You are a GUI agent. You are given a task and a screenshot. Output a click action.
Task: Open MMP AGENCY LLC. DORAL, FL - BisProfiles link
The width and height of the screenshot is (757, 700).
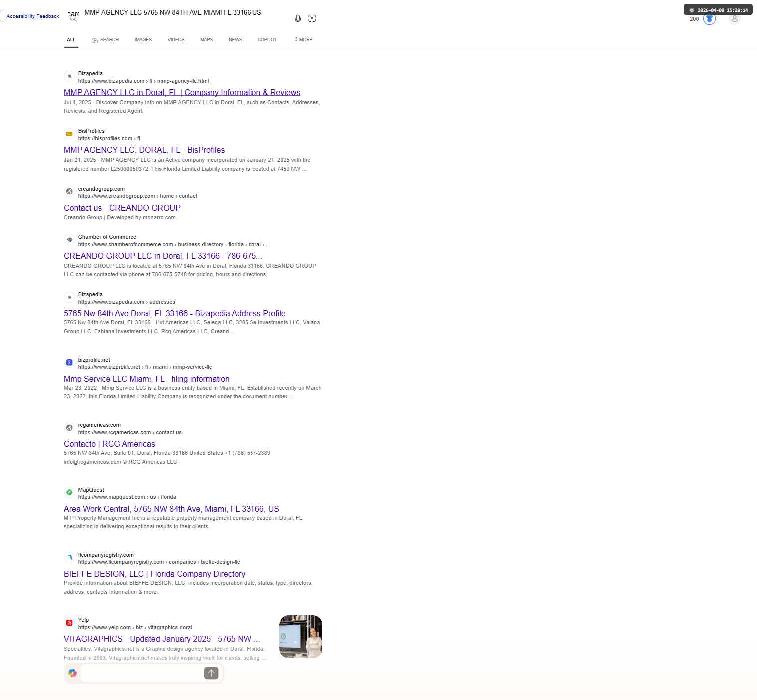tap(144, 150)
